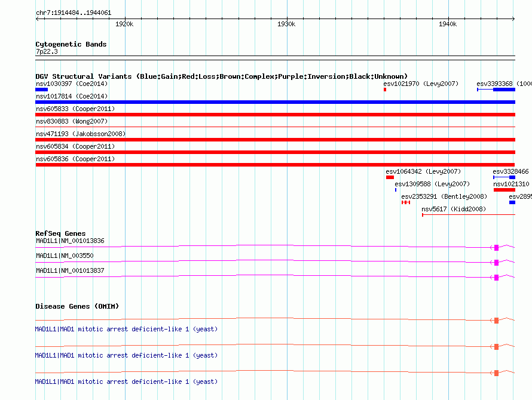
Task: Select the esv2353291 (Bentley2008) red feature
Action: [x=406, y=202]
